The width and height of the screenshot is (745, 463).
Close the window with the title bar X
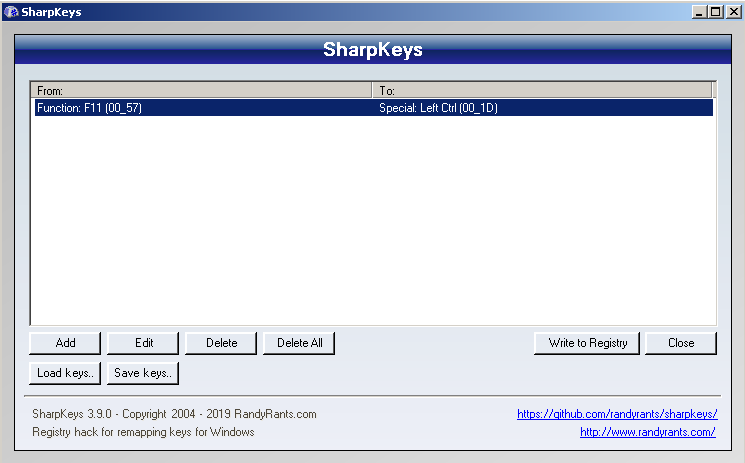pos(733,12)
